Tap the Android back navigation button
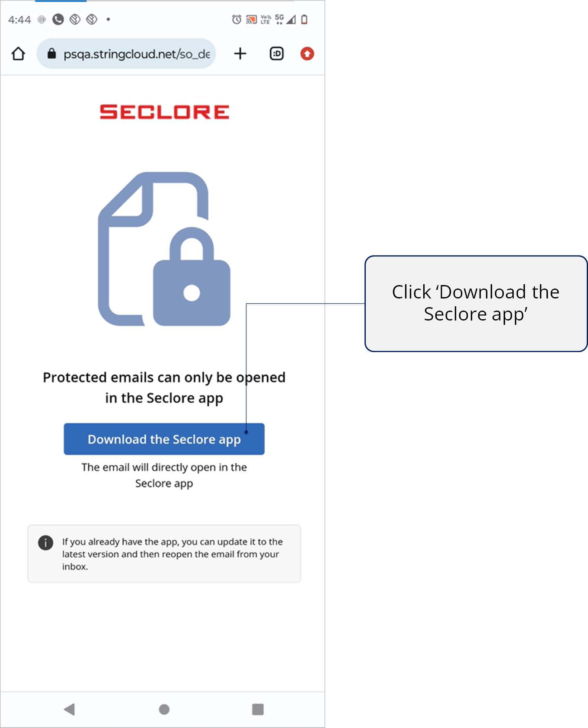The image size is (588, 728). click(x=69, y=709)
